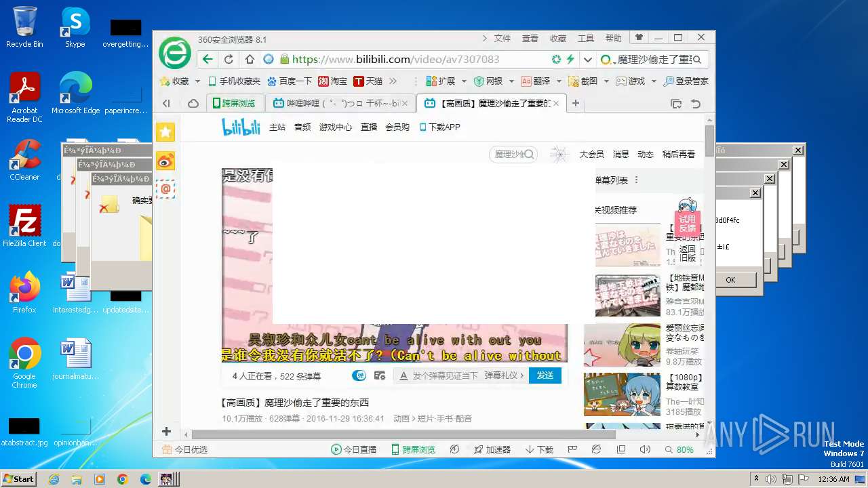The image size is (868, 488).
Task: Click the skin shirt icon in the title bar
Action: [x=639, y=37]
